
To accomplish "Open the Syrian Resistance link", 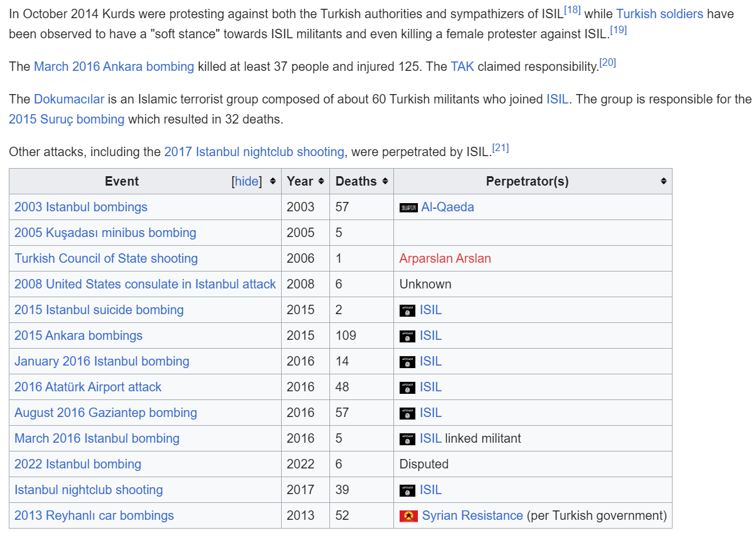I will [x=472, y=515].
